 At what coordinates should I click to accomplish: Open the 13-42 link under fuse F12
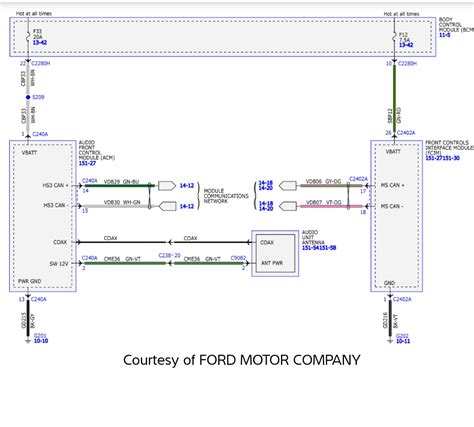tap(406, 45)
